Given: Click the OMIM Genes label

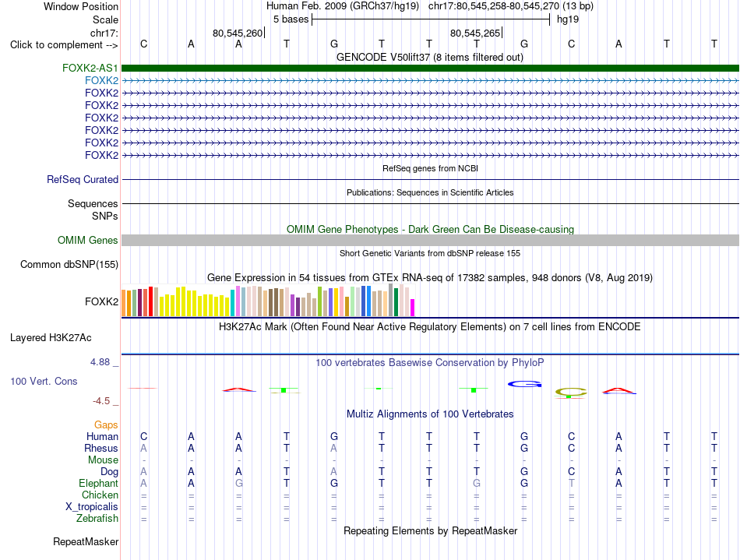Looking at the screenshot, I should click(87, 240).
